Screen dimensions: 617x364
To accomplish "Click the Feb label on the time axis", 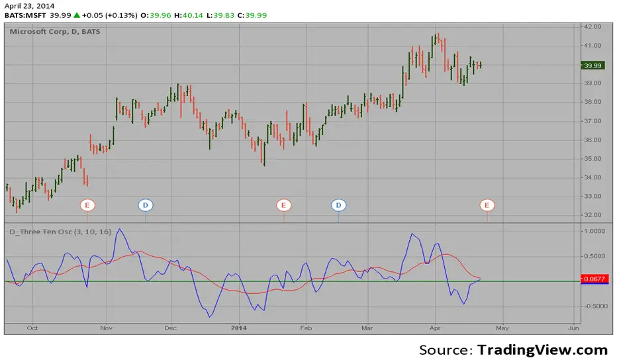I will pos(306,328).
